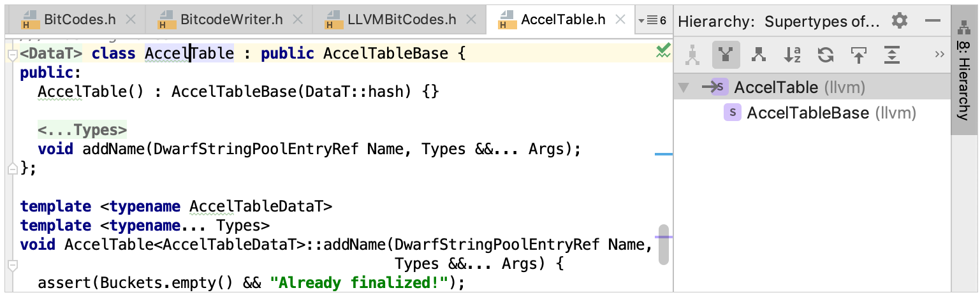Open the hidden tabs dropdown list
This screenshot has width=980, height=295.
pos(652,20)
